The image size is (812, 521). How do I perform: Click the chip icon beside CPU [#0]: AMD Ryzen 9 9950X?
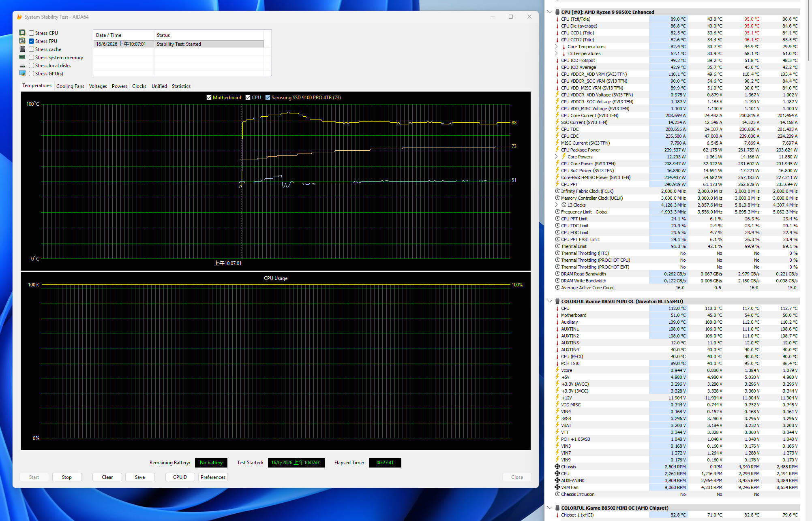[557, 12]
